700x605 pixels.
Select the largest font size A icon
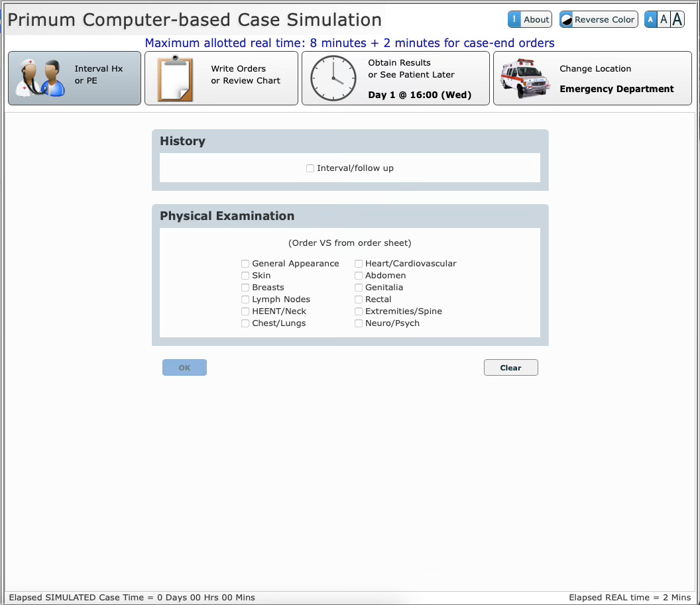point(677,19)
